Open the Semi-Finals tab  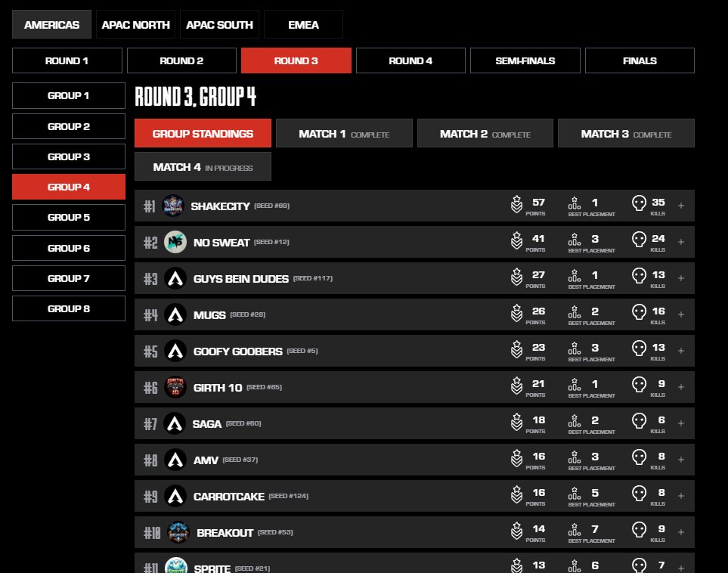coord(525,60)
